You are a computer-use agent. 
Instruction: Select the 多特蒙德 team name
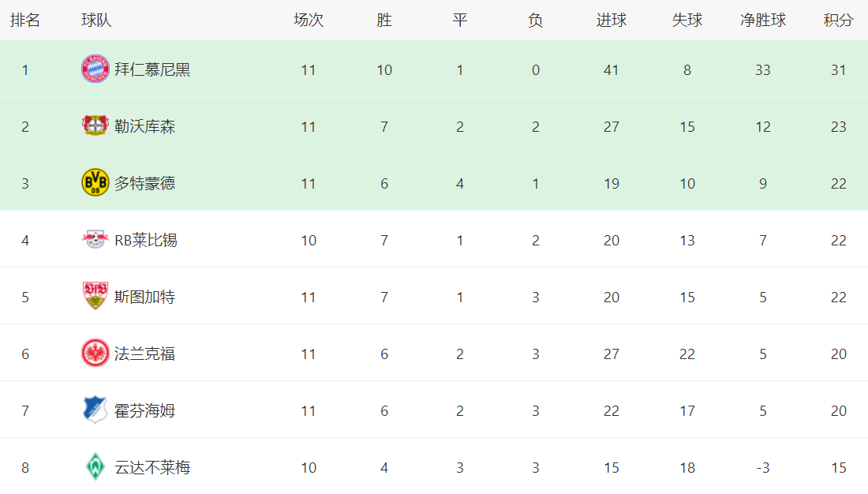pyautogui.click(x=144, y=183)
